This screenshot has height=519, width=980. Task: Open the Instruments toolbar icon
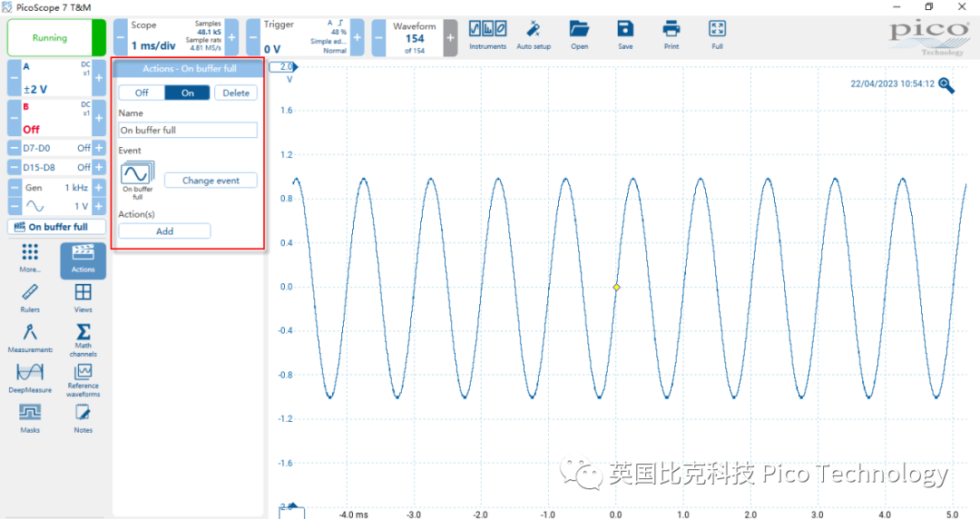[x=487, y=35]
